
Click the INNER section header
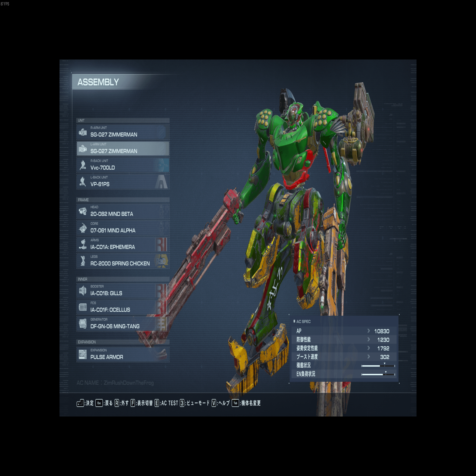pyautogui.click(x=123, y=279)
